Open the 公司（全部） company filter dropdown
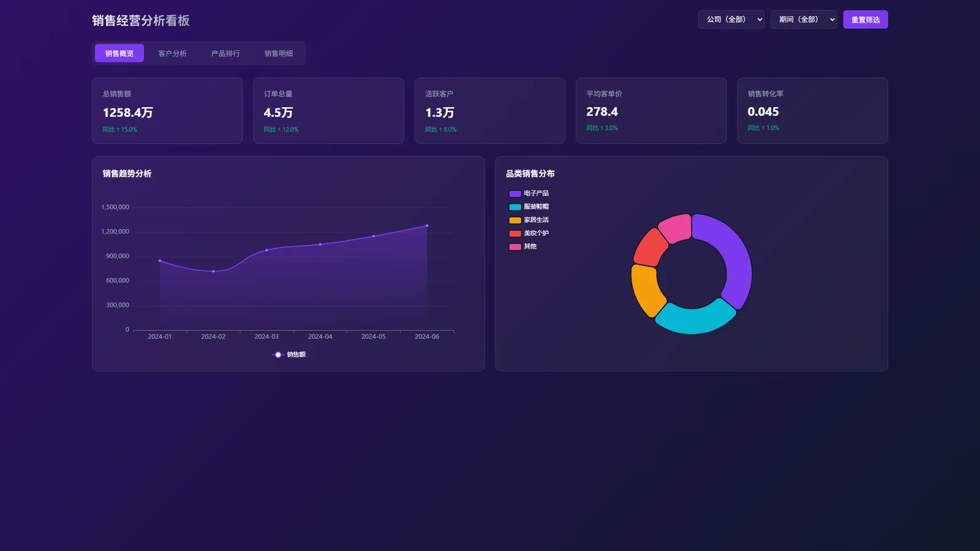 (x=731, y=20)
